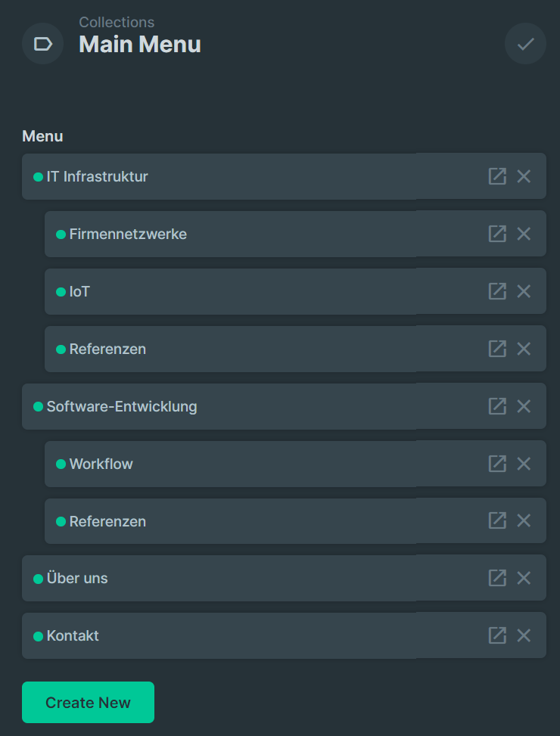
Task: Click the Create New button
Action: pos(88,702)
